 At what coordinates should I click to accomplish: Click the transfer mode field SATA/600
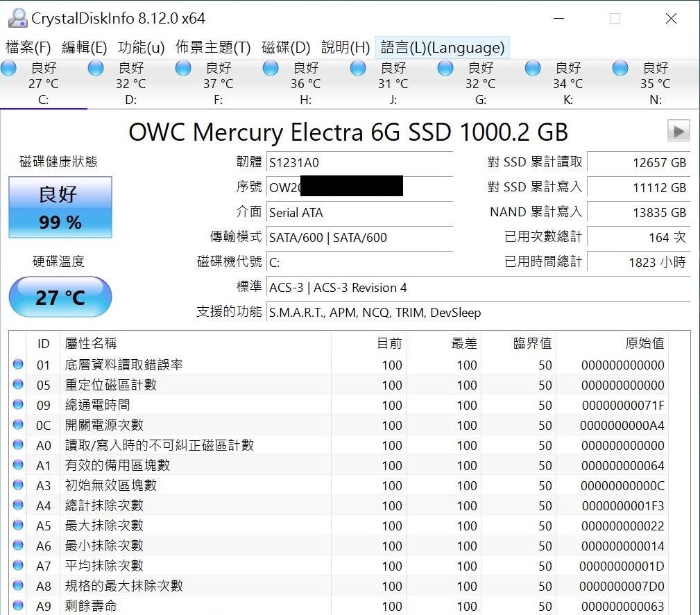(x=359, y=237)
